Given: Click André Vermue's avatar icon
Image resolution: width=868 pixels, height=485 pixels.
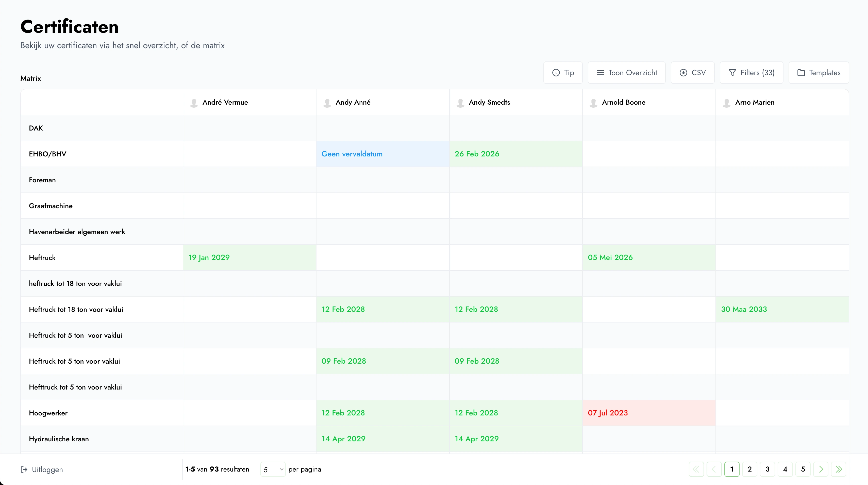Looking at the screenshot, I should click(x=194, y=103).
